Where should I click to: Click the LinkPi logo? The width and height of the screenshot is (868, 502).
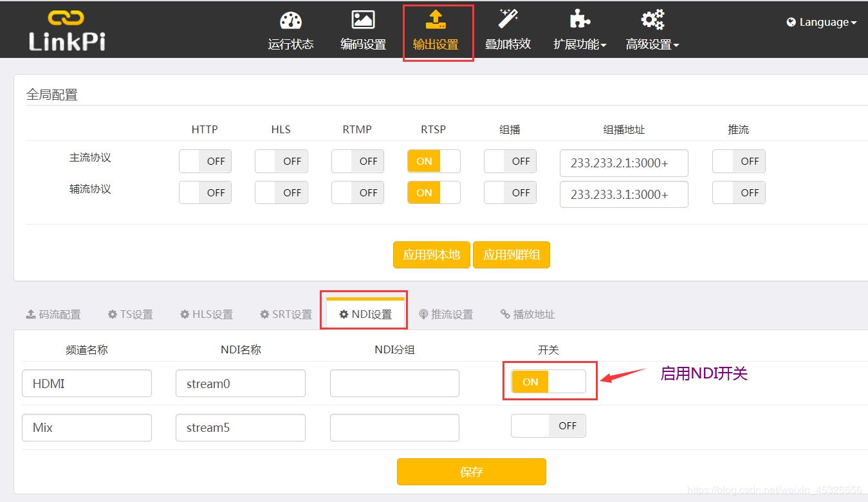pos(67,30)
